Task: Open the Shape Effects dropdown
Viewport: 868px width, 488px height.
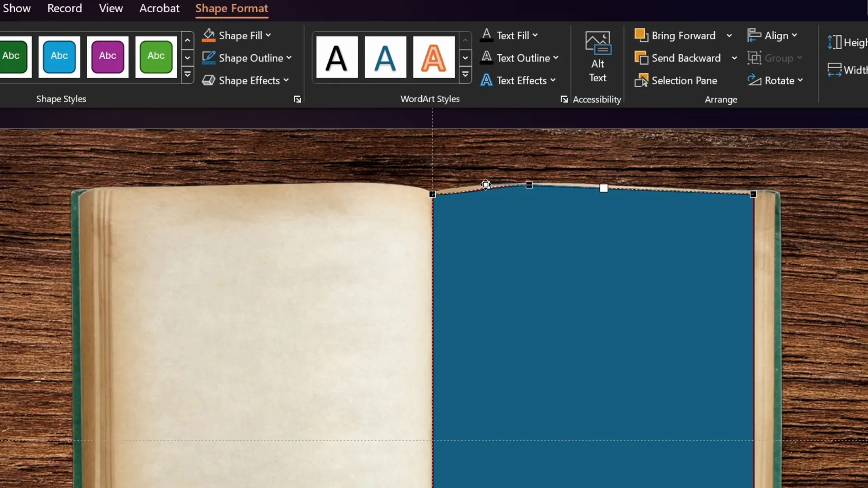Action: click(x=245, y=80)
